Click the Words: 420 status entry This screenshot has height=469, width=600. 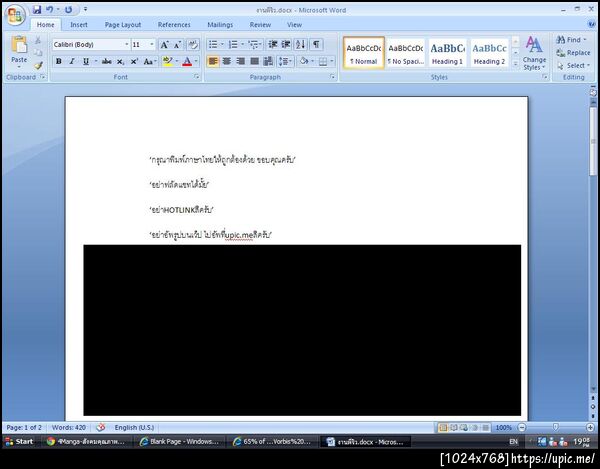coord(69,427)
